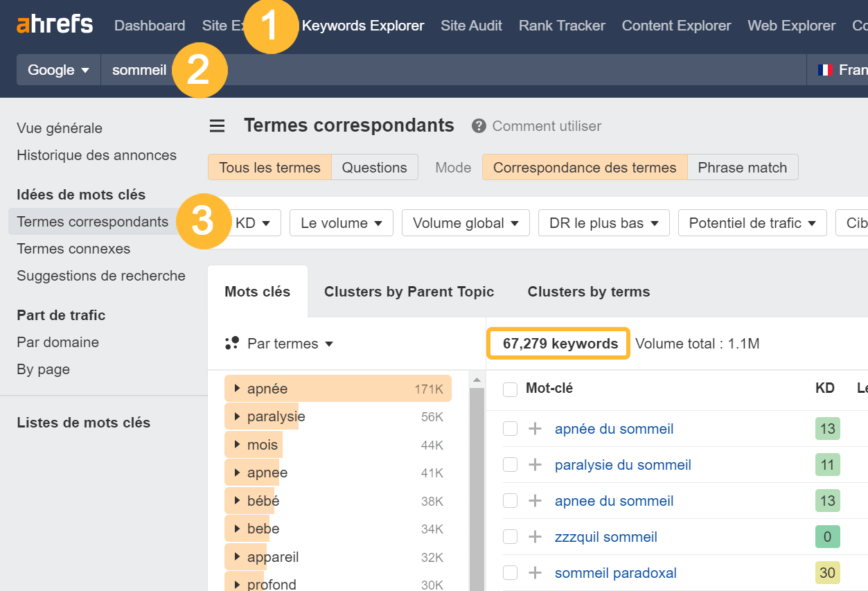
Task: Switch to the Questions tab
Action: [374, 167]
